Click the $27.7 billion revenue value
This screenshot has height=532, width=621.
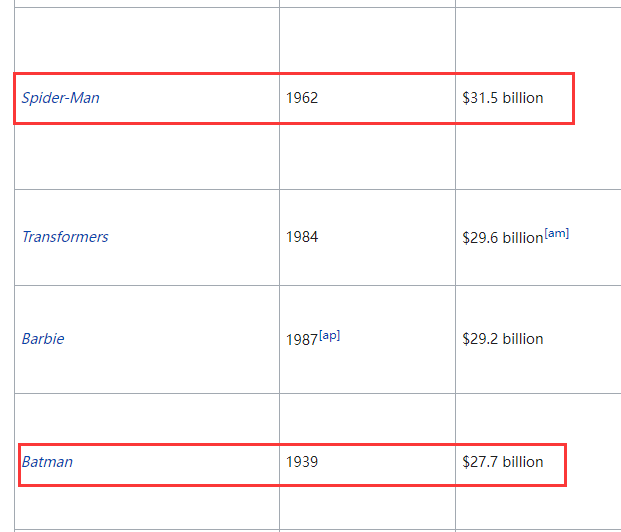tap(503, 462)
